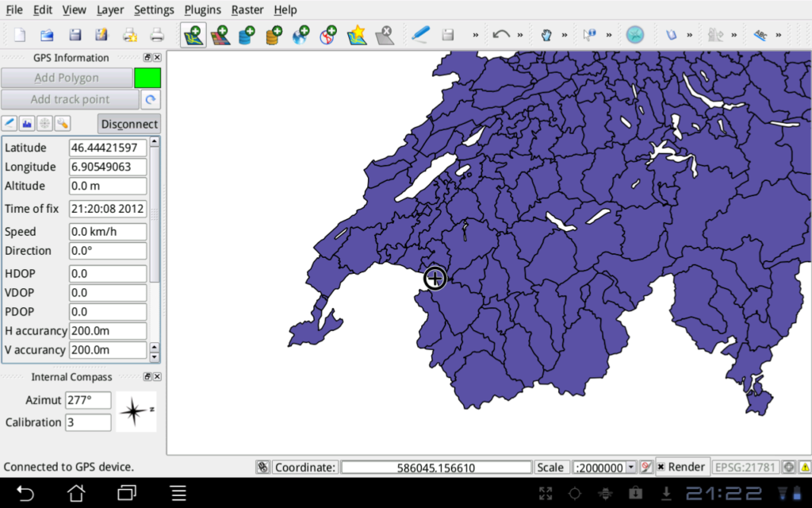Image resolution: width=812 pixels, height=508 pixels.
Task: Click the Add track point button
Action: [70, 99]
